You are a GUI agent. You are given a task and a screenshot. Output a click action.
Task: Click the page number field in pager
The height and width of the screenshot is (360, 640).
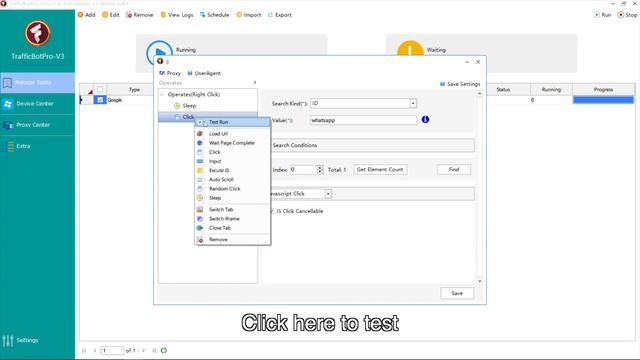pos(113,351)
